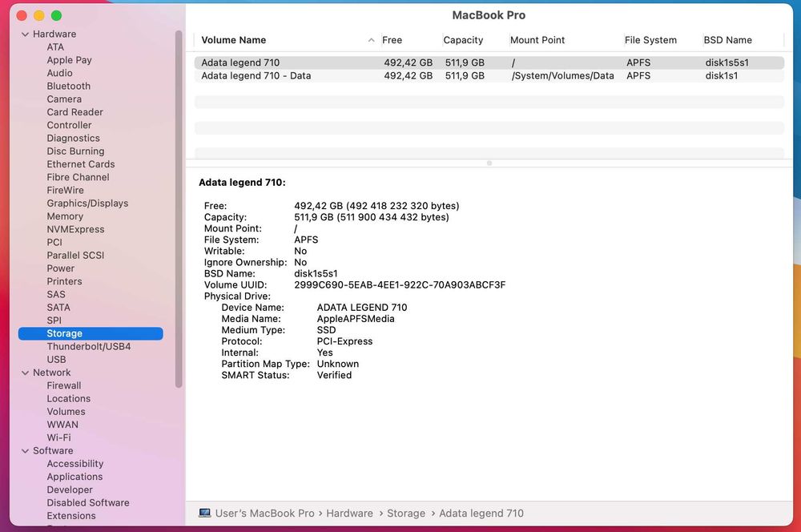
Task: Select the Adata legend 710 - Data row
Action: pyautogui.click(x=489, y=75)
